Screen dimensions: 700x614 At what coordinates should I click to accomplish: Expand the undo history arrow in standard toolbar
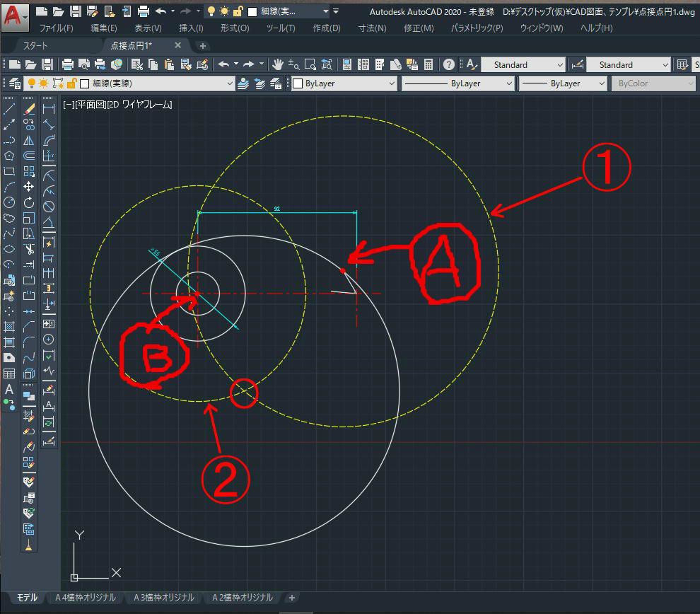coord(236,64)
